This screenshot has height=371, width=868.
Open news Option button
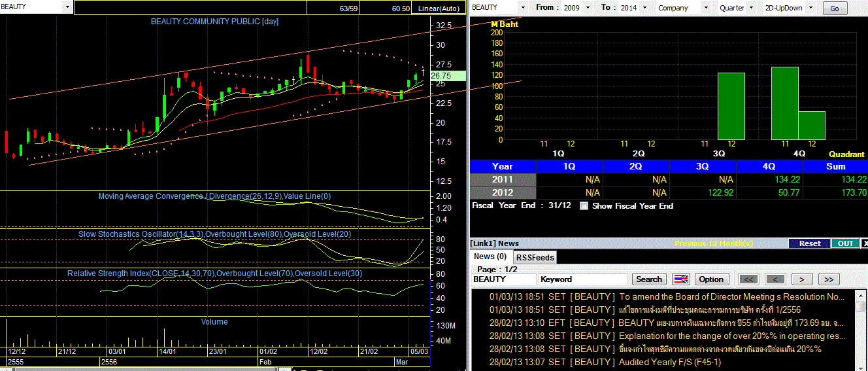coord(711,279)
